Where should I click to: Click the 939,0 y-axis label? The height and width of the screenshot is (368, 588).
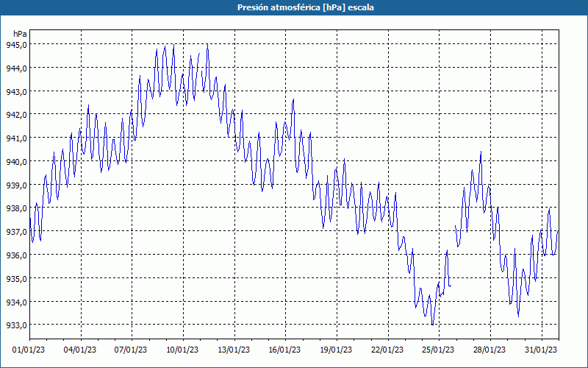[x=16, y=185]
